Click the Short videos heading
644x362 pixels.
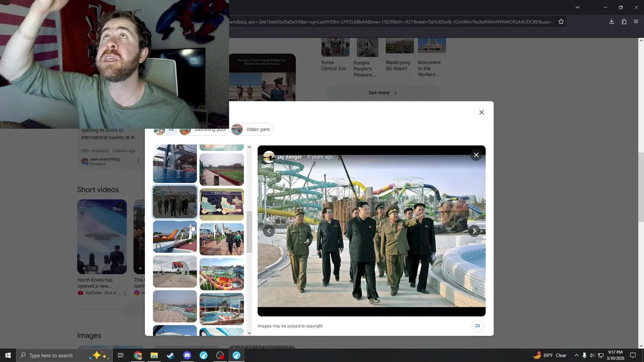(98, 190)
